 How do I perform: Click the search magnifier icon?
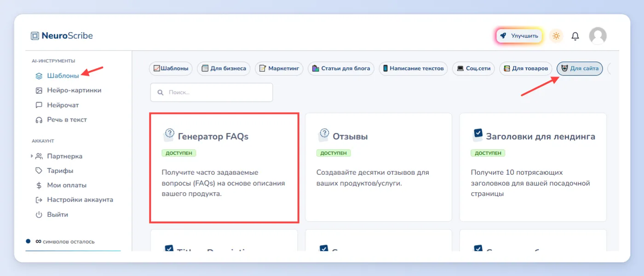pyautogui.click(x=161, y=92)
